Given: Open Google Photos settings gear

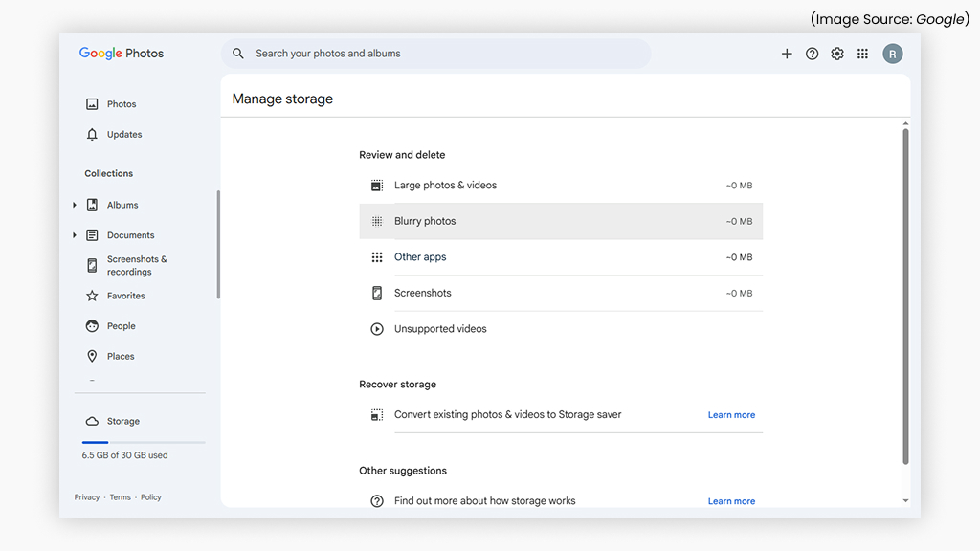Looking at the screenshot, I should pos(837,54).
